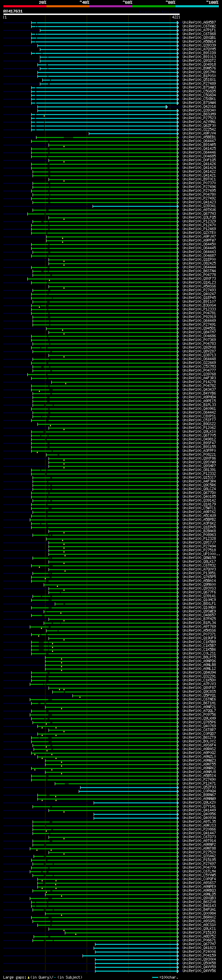Select hit label UniRef100_O64447

199,141
